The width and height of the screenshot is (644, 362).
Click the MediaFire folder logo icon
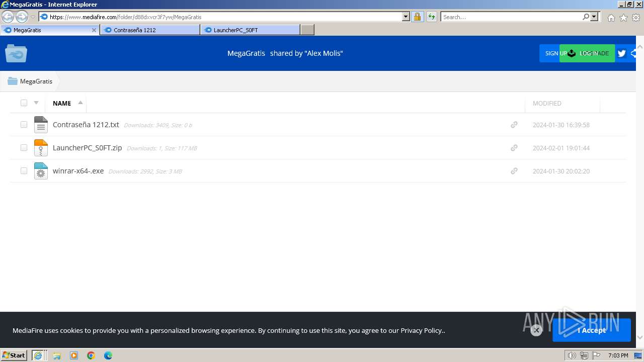click(16, 53)
